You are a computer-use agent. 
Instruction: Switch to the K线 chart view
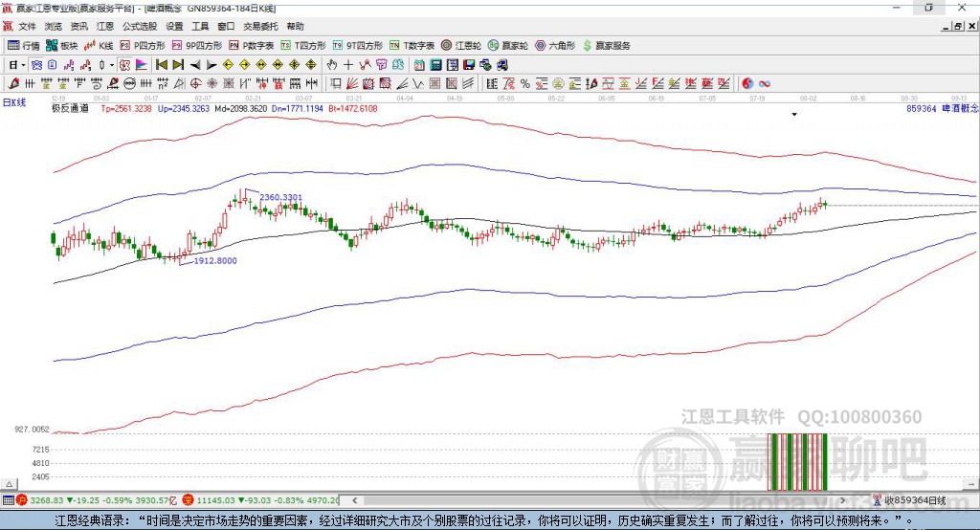99,46
